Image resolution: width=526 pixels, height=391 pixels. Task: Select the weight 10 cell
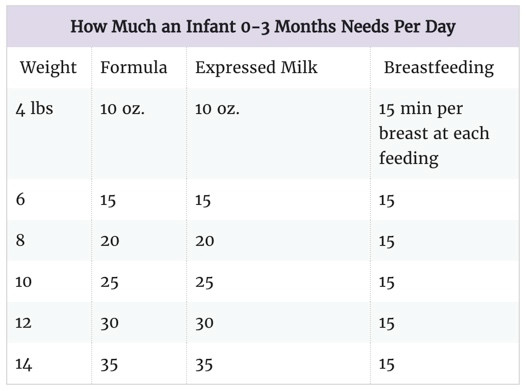click(x=23, y=282)
